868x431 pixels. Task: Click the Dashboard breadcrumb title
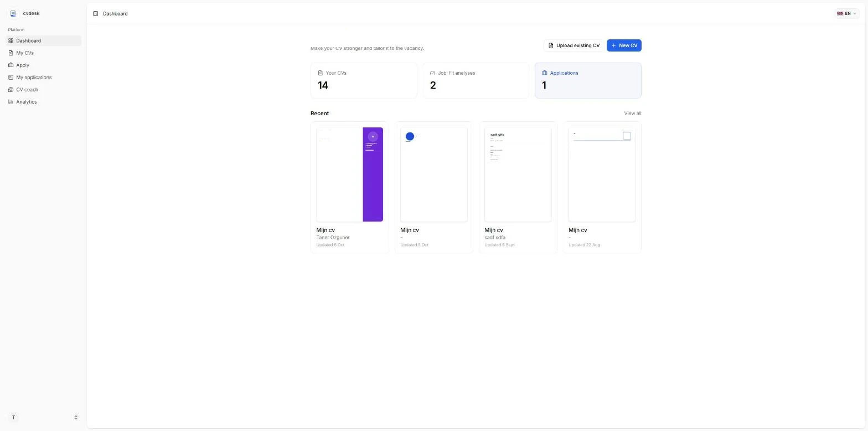point(115,13)
